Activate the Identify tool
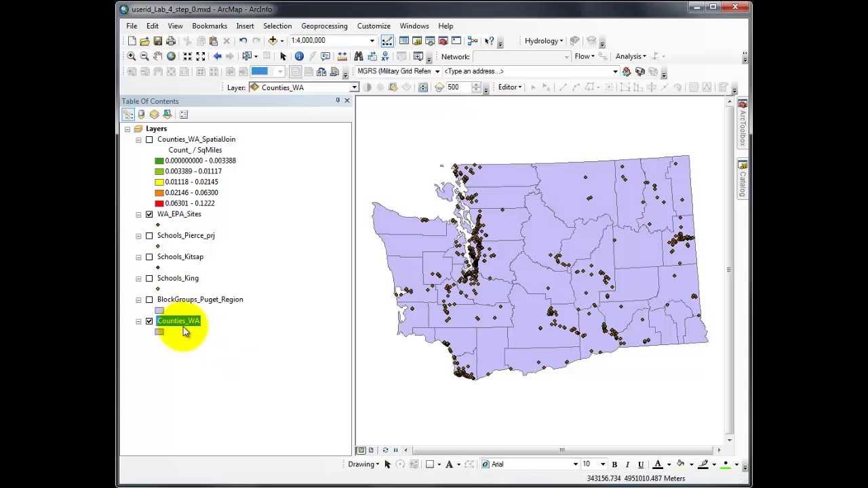The width and height of the screenshot is (868, 488). point(299,56)
